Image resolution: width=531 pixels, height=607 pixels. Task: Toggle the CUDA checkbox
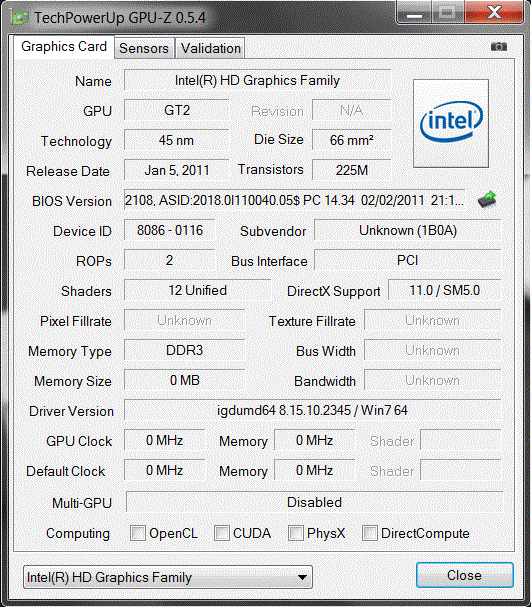(222, 533)
